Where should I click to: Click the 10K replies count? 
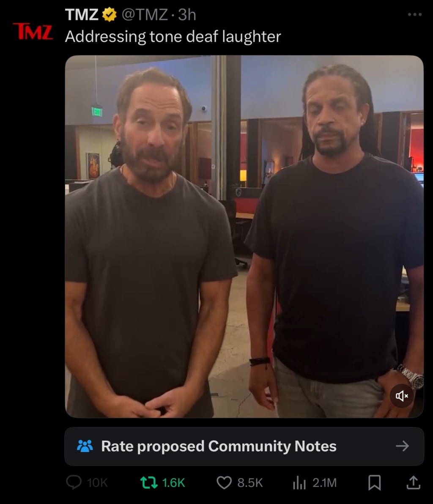click(x=97, y=483)
